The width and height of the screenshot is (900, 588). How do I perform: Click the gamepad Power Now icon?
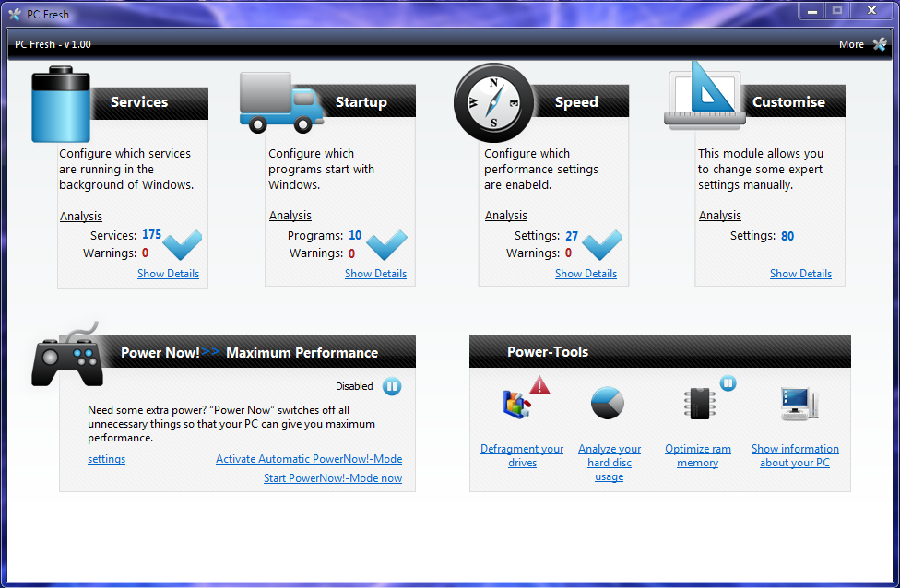tap(67, 356)
